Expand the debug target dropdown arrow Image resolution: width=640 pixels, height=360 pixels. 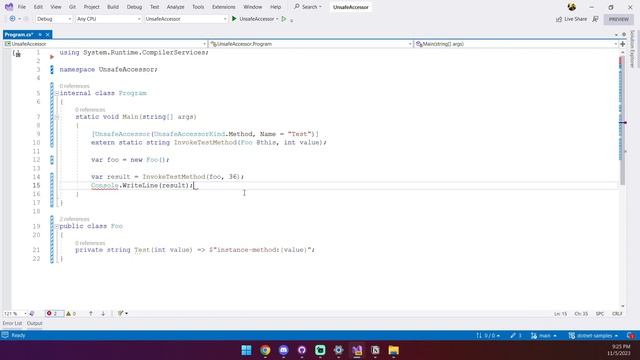coord(277,19)
